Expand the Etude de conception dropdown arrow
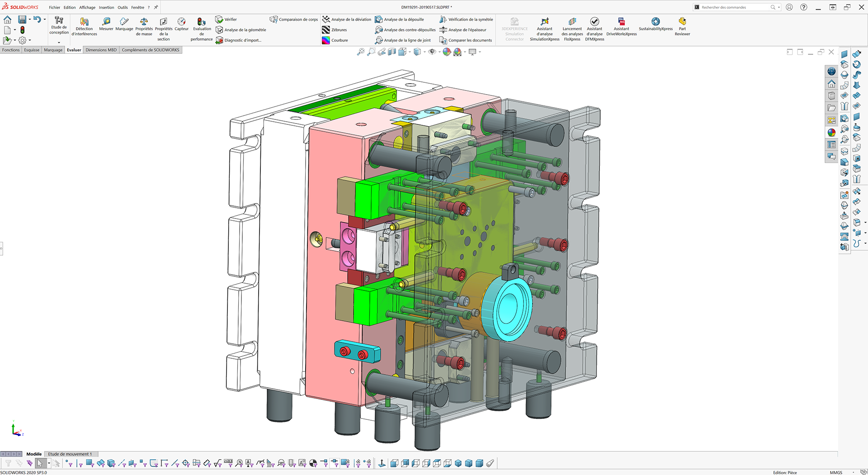The width and height of the screenshot is (868, 475). (x=59, y=43)
